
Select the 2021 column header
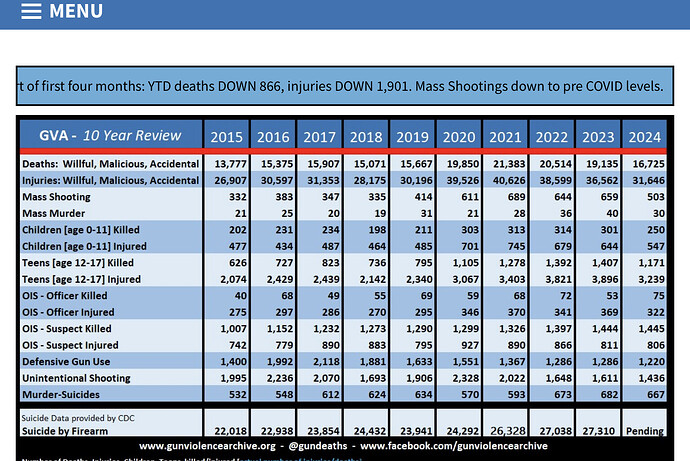[x=505, y=137]
